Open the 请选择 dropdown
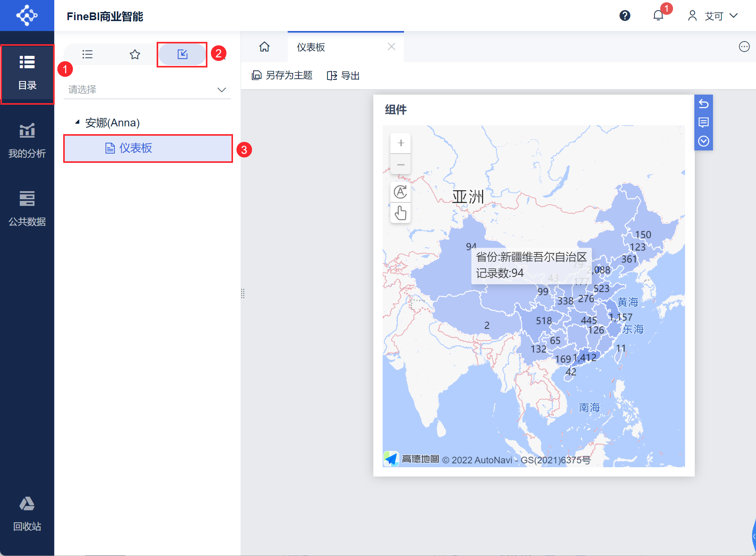 tap(147, 90)
